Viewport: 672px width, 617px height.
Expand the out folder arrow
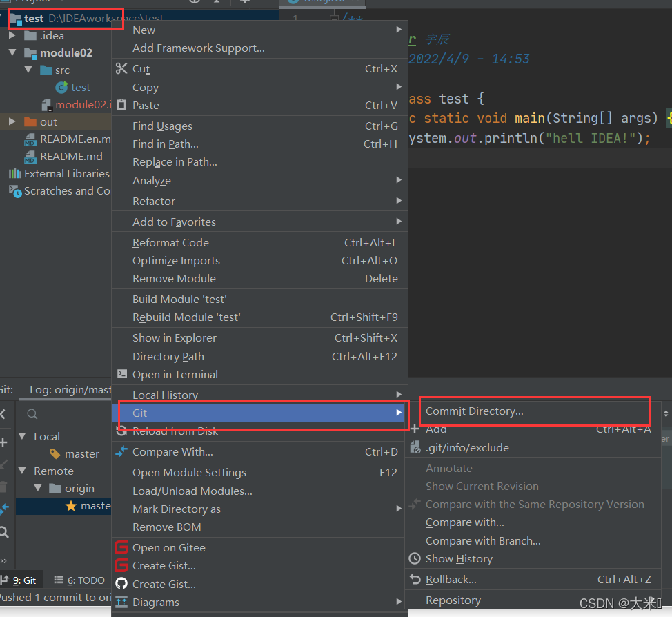[12, 121]
